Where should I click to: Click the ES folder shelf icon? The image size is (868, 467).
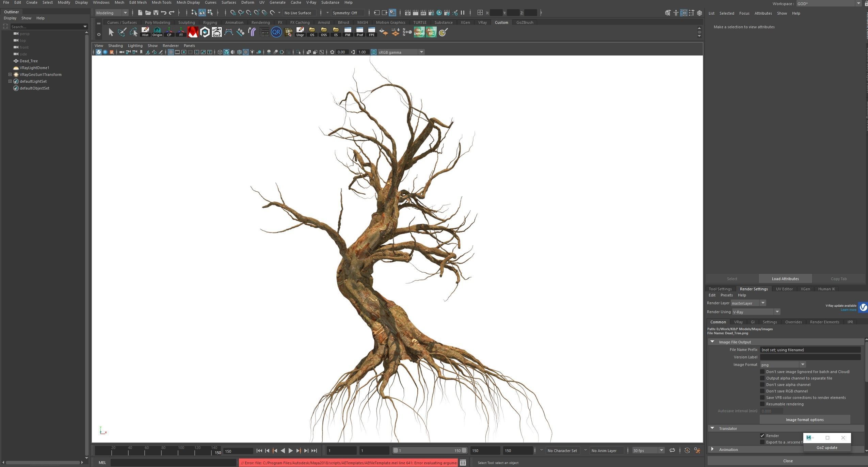tap(336, 32)
